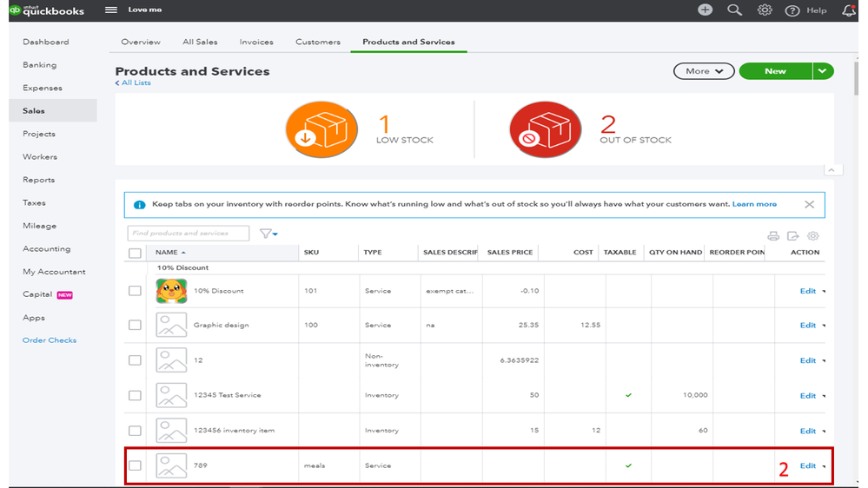Expand the More dropdown button

[x=704, y=71]
